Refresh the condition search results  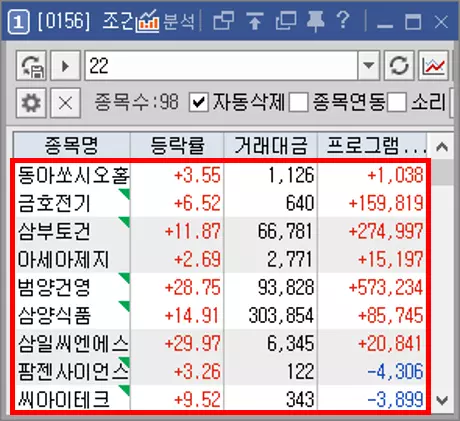tap(399, 66)
